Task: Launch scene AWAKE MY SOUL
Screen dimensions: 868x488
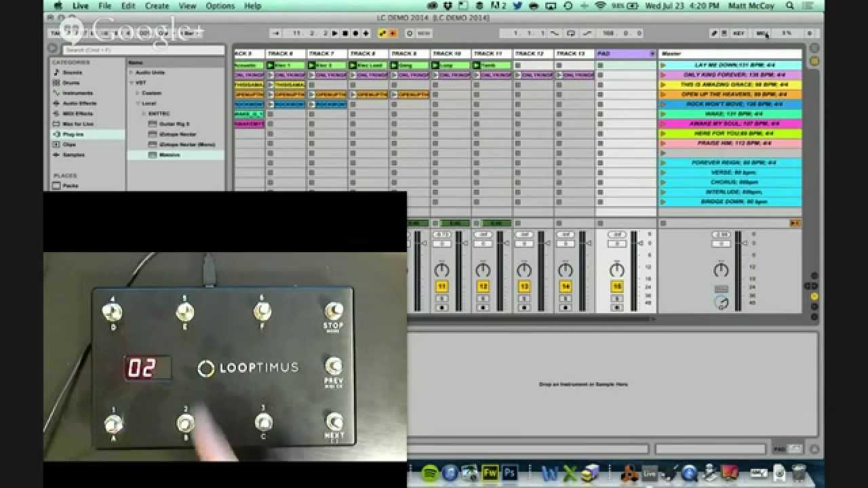Action: click(663, 124)
